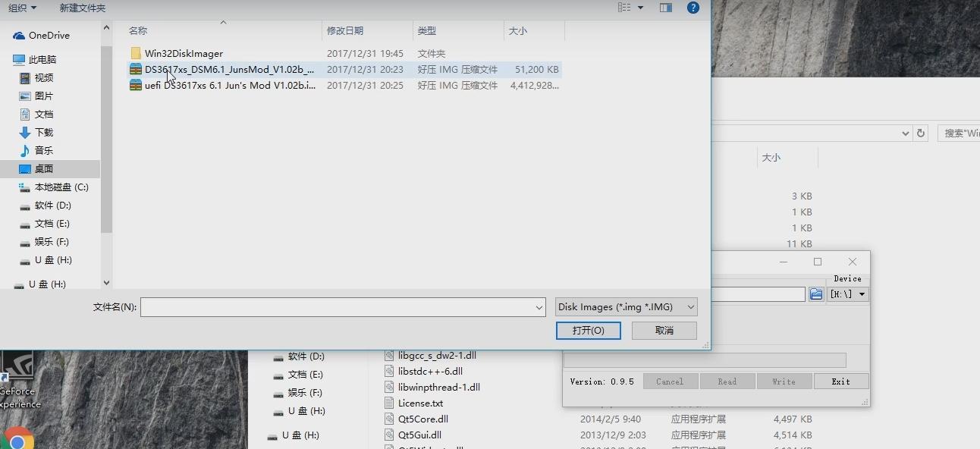
Task: Click the search box in background Explorer
Action: (959, 133)
